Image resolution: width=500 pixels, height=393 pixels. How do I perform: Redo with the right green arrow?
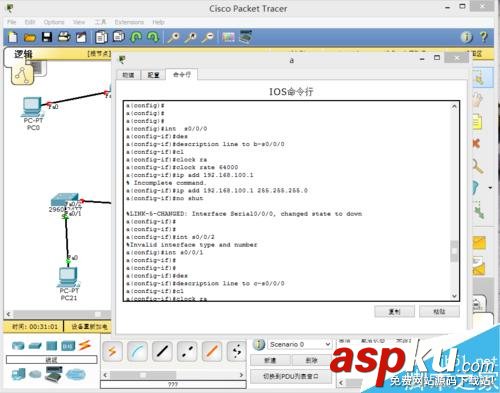(153, 37)
